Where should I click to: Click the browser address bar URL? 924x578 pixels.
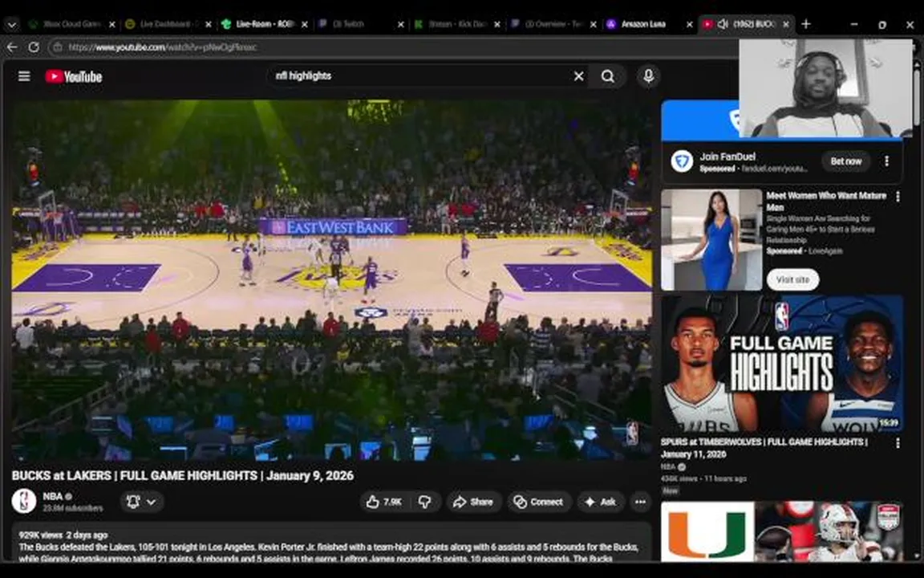(x=163, y=47)
